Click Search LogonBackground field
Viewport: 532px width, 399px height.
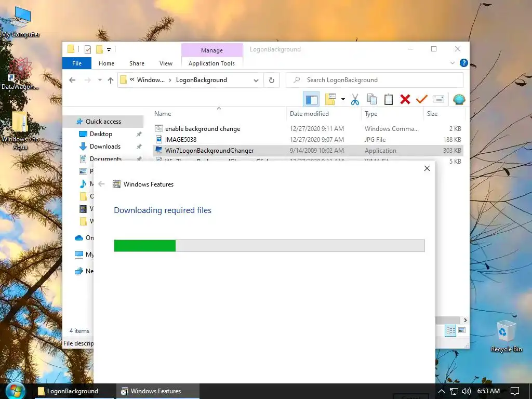375,80
